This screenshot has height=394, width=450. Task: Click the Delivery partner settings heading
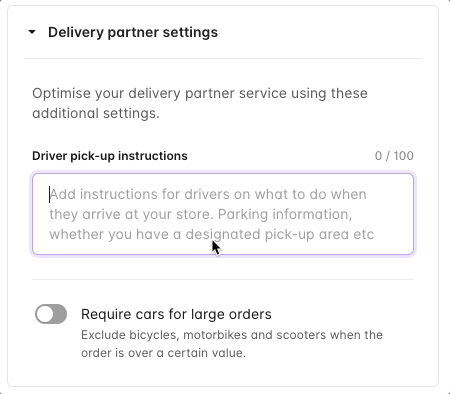pyautogui.click(x=133, y=32)
